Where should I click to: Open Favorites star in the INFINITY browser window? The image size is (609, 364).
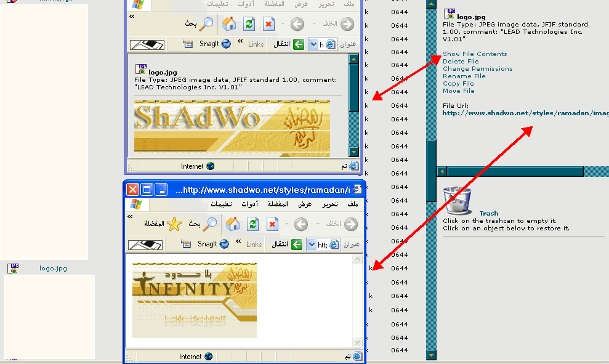point(174,224)
